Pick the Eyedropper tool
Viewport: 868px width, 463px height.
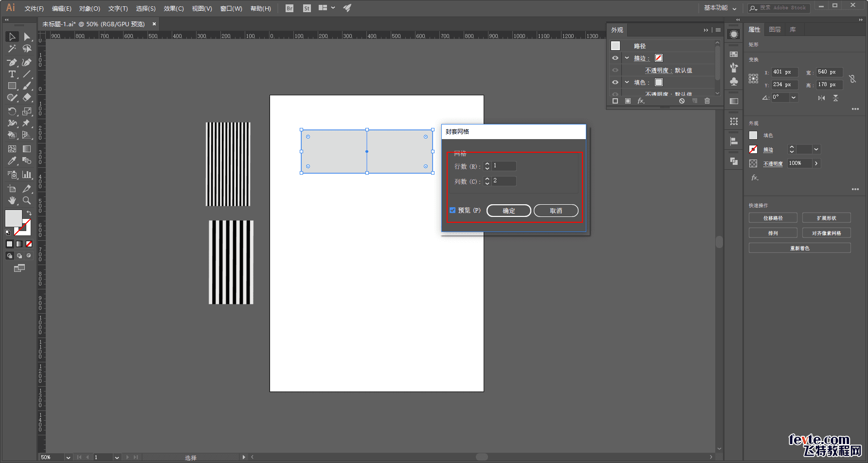12,161
